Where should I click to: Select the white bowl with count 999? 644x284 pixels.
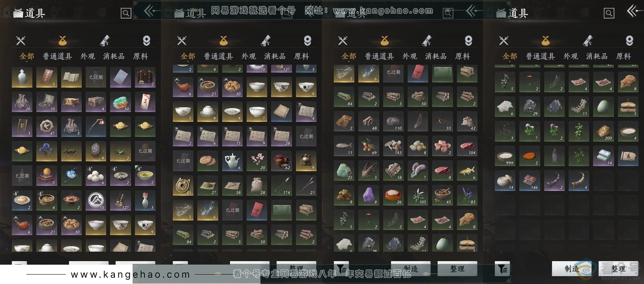point(505,156)
